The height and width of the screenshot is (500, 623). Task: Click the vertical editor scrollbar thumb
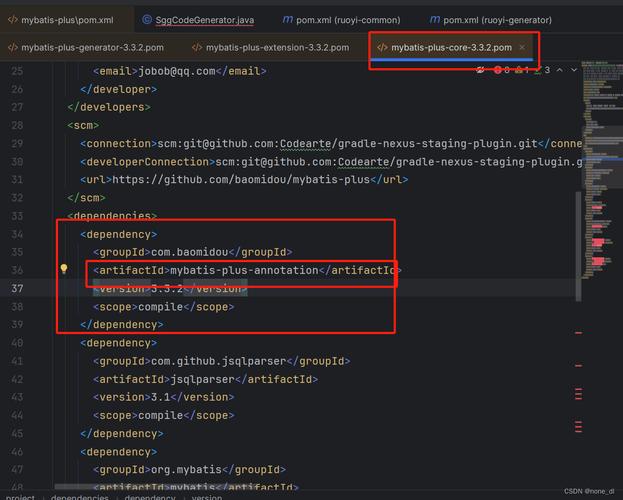[578, 246]
